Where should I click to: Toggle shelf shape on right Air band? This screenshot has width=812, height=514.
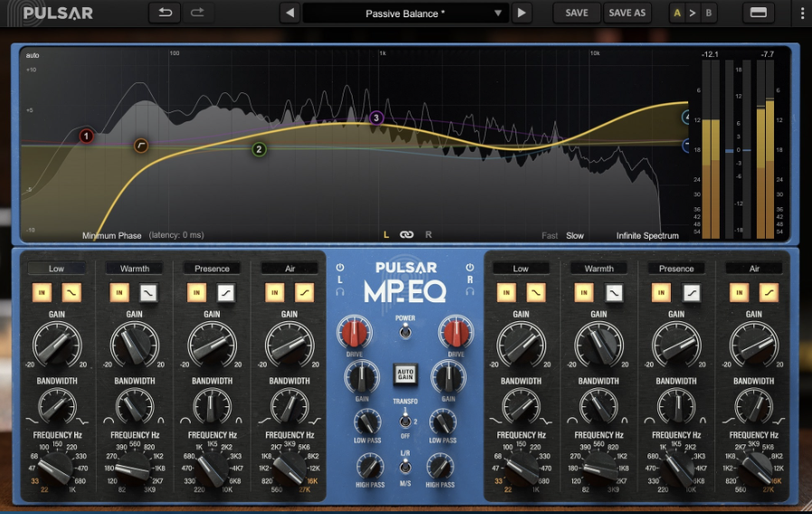click(x=769, y=293)
